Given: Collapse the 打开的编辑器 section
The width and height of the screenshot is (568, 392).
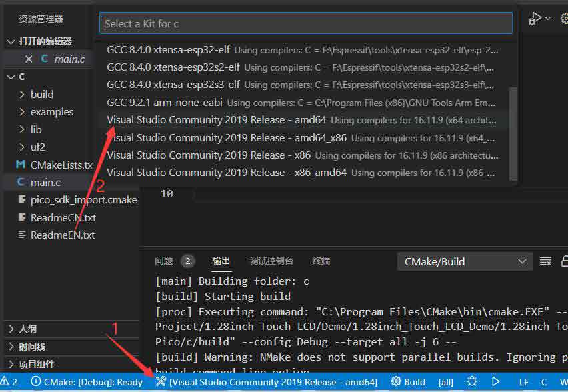Looking at the screenshot, I should 11,41.
